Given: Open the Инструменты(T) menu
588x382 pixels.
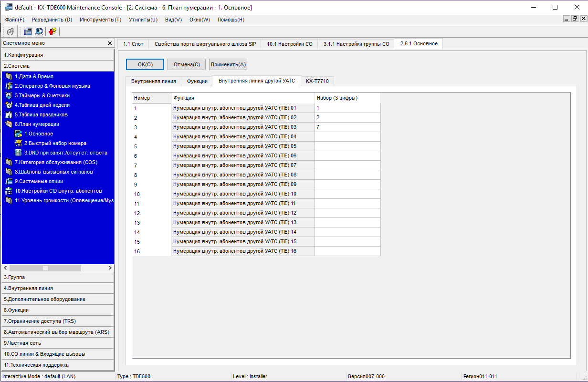Looking at the screenshot, I should pos(100,20).
